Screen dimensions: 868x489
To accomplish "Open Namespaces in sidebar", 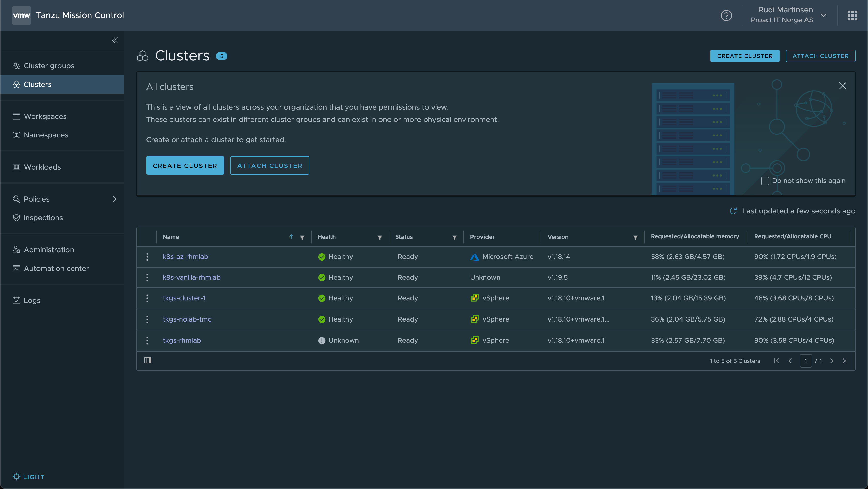I will (x=62, y=135).
